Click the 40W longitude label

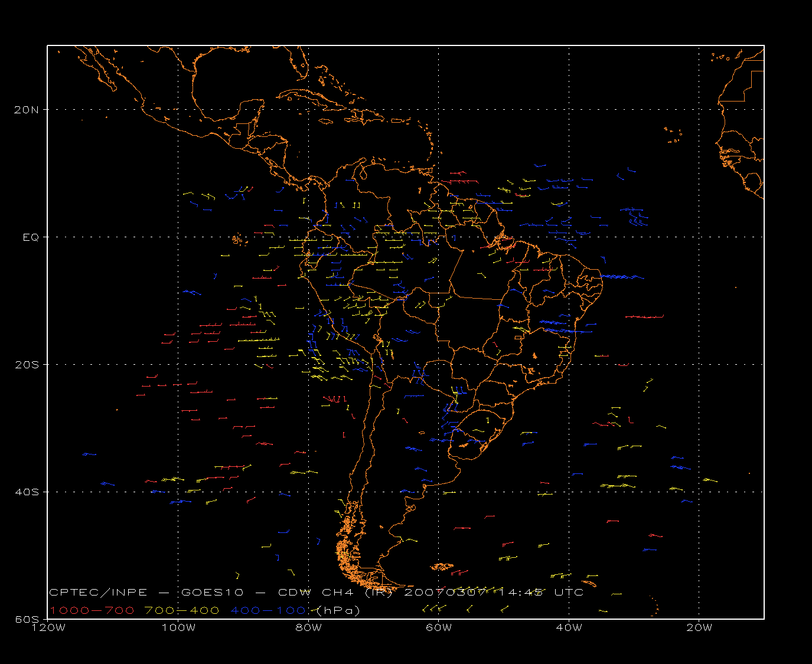coord(569,627)
